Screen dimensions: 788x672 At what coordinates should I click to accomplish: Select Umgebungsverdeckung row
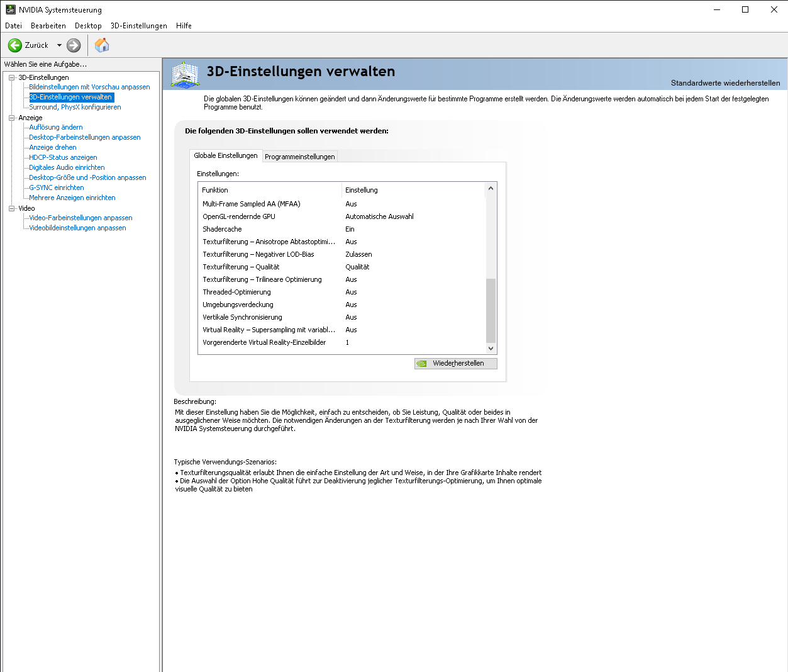(342, 305)
